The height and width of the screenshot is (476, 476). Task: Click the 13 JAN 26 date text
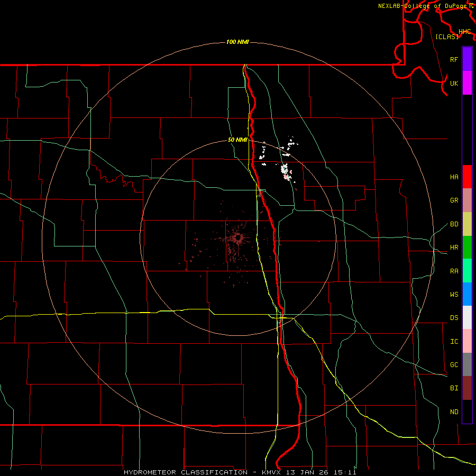click(307, 472)
